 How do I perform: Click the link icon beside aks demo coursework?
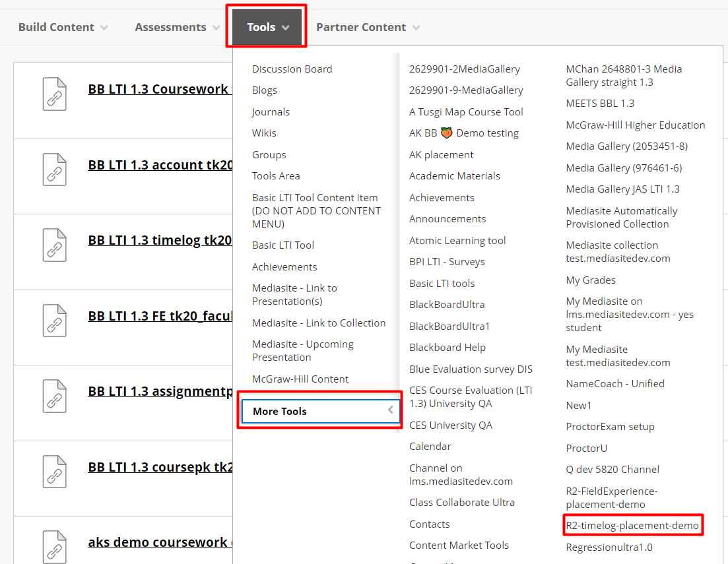coord(54,547)
